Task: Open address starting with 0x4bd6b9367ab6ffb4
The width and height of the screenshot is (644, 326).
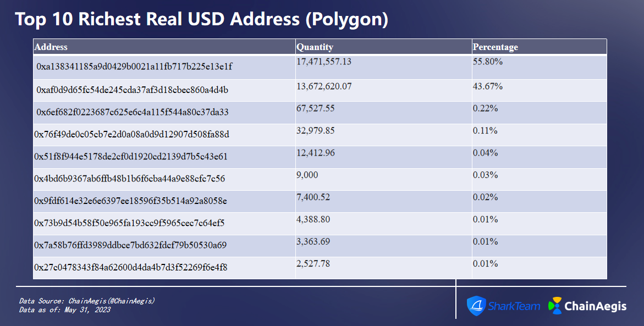Action: tap(129, 179)
